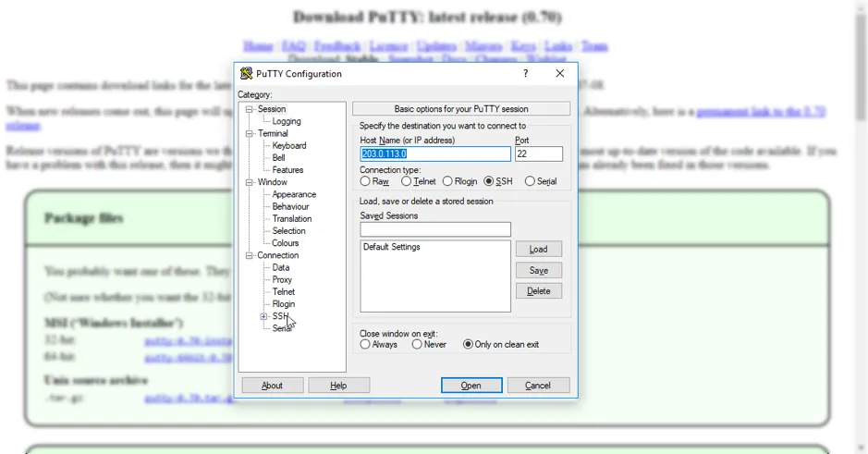Open the Bell settings category
The width and height of the screenshot is (868, 454).
pos(278,158)
